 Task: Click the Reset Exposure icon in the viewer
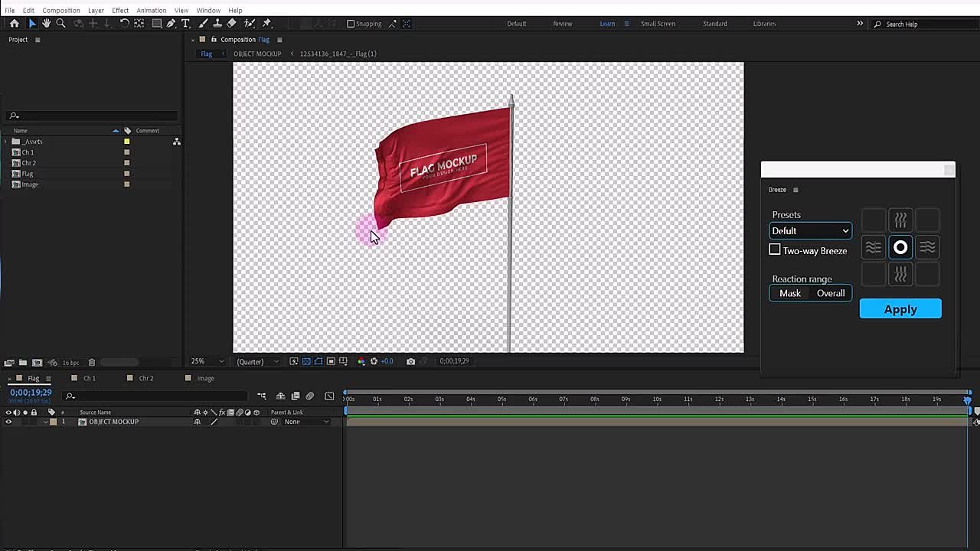coord(374,361)
